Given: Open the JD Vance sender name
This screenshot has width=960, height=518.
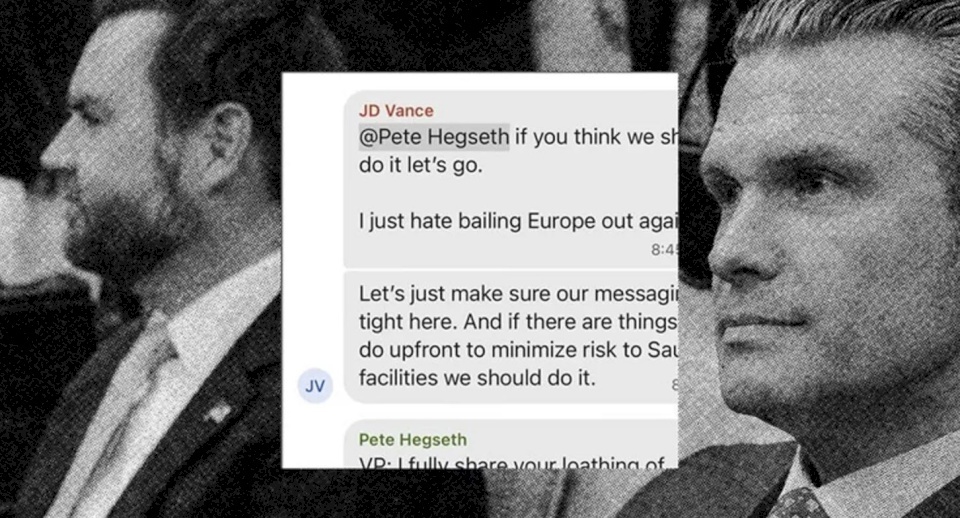Looking at the screenshot, I should click(x=396, y=111).
